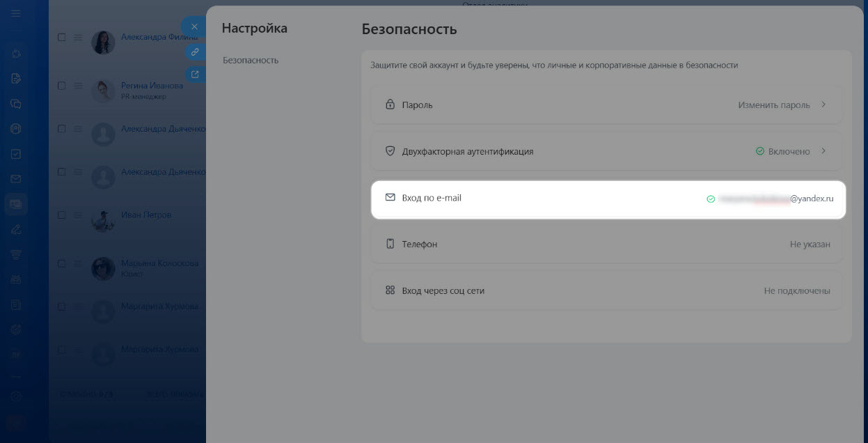Open the mail envelope icon in sidebar
Image resolution: width=868 pixels, height=443 pixels.
pyautogui.click(x=16, y=179)
